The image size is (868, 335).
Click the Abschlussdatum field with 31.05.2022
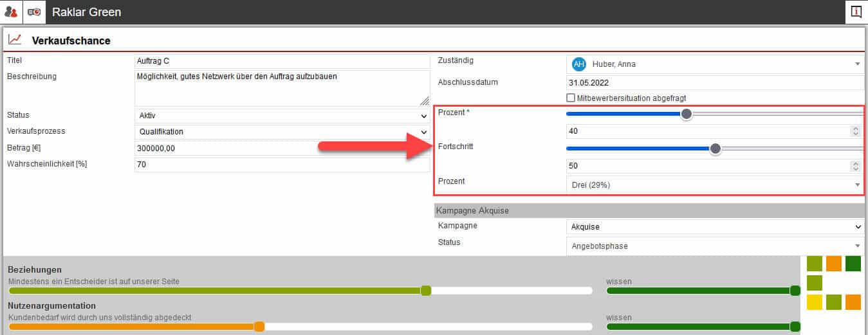click(x=714, y=82)
